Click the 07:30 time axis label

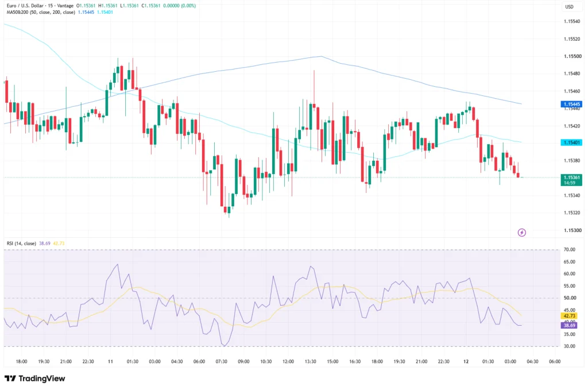click(x=221, y=361)
